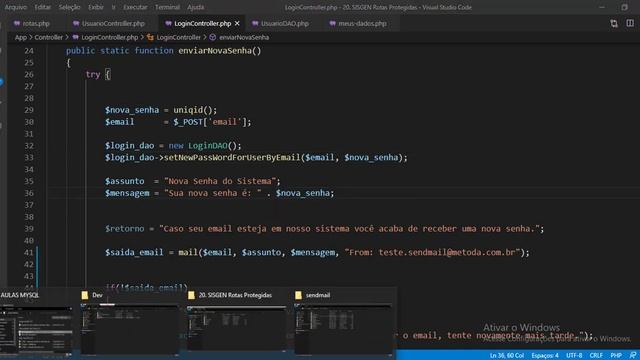Image resolution: width=640 pixels, height=360 pixels.
Task: Click line number 41 in the gutter
Action: click(29, 253)
